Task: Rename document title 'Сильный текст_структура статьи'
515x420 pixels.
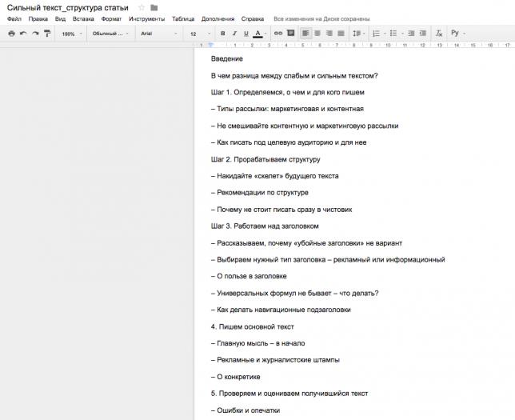Action: [x=68, y=7]
